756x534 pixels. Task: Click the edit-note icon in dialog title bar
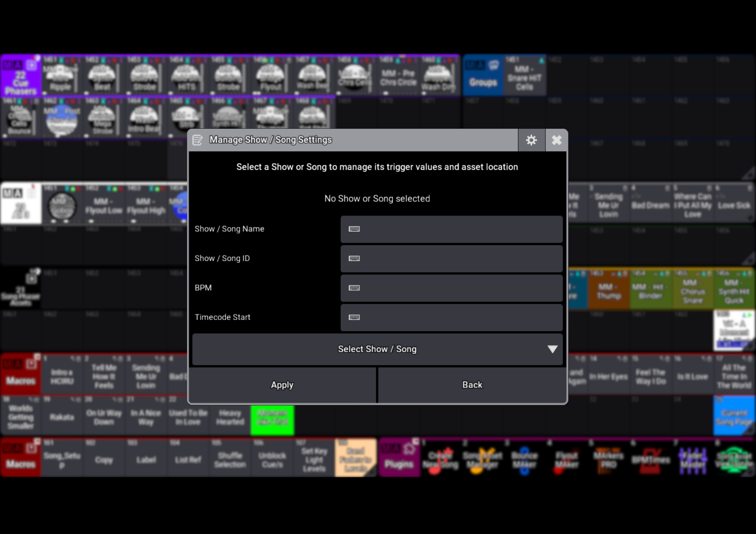(198, 140)
